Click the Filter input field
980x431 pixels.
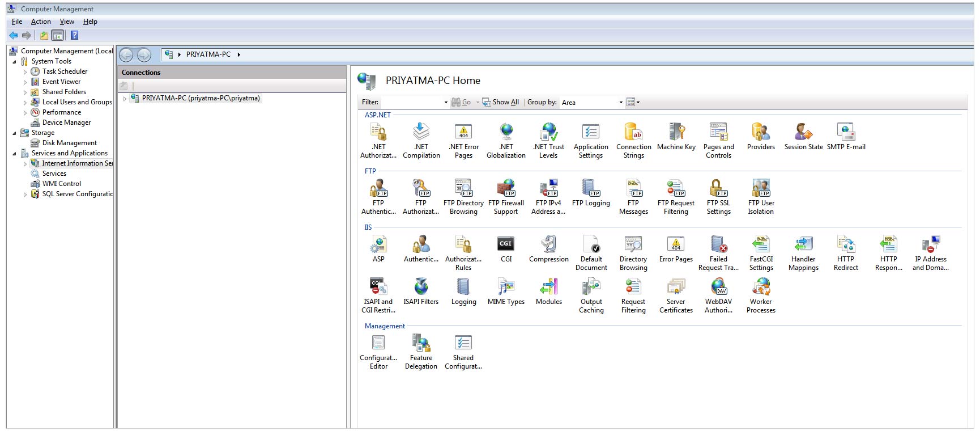pyautogui.click(x=415, y=103)
